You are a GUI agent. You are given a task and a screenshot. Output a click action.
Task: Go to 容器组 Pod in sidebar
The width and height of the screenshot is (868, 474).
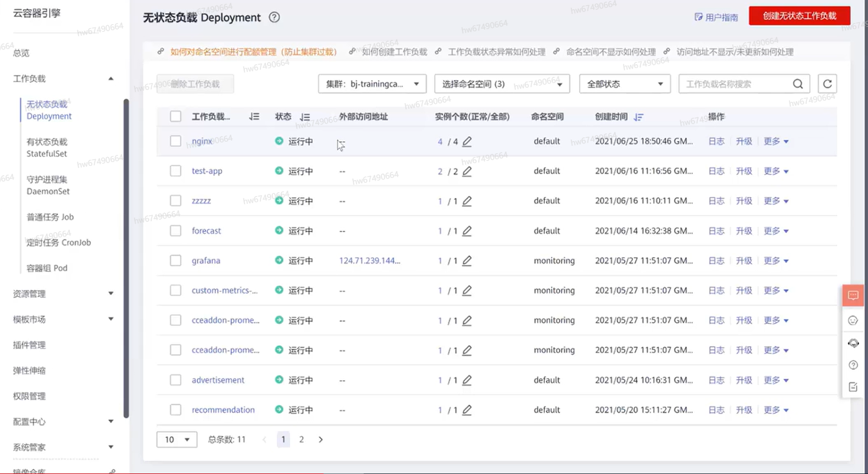[47, 268]
